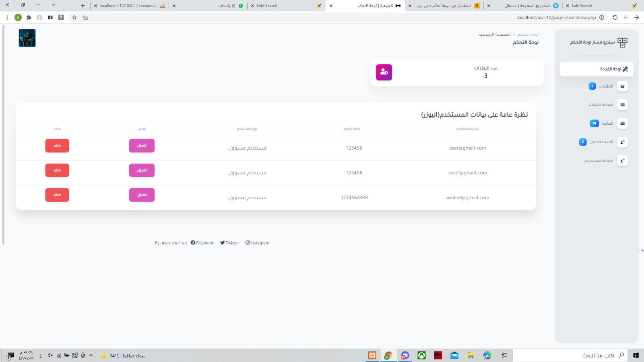Open المستخدمين users section icon with badge 3
Viewport: 644px width, 362px height.
point(622,142)
